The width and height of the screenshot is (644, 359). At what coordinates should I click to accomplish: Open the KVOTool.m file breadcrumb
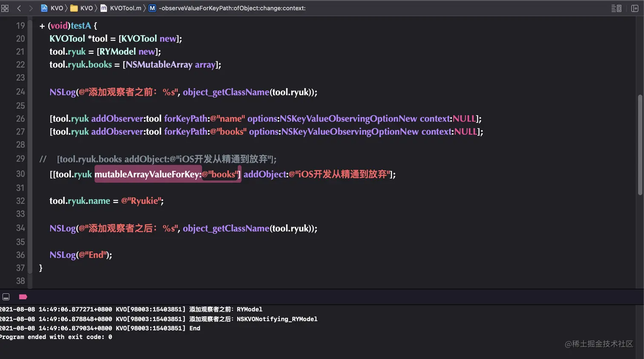121,8
